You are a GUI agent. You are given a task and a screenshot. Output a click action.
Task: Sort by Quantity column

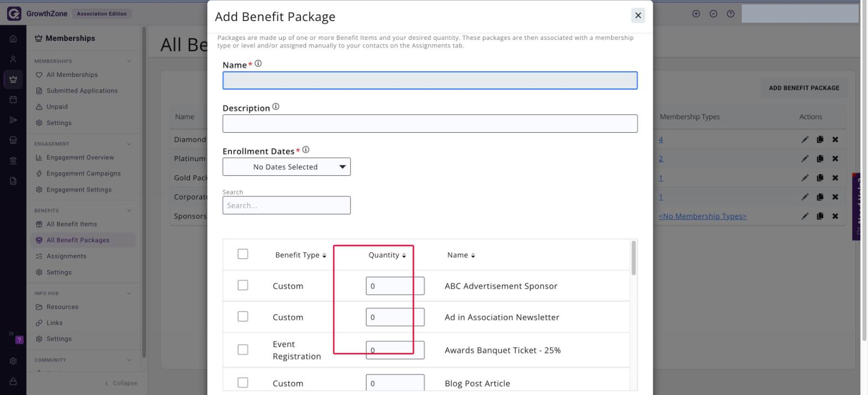coord(387,255)
